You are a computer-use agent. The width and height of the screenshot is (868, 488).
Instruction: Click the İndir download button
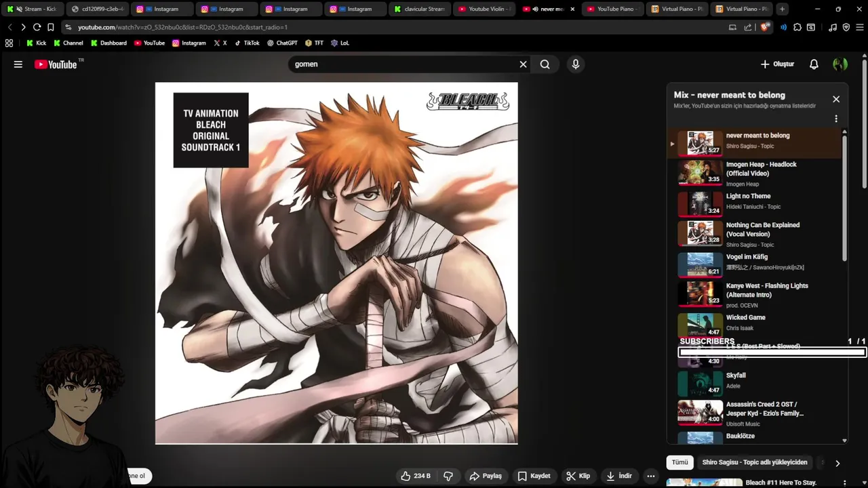(618, 476)
